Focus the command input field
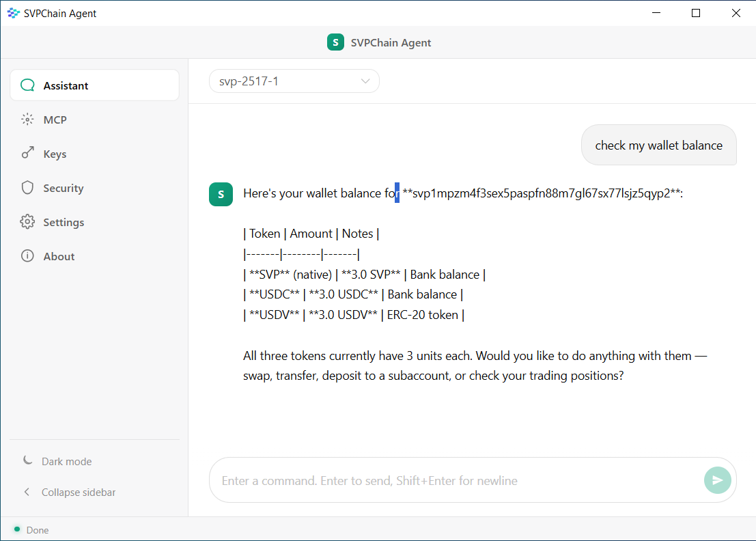 pos(458,480)
